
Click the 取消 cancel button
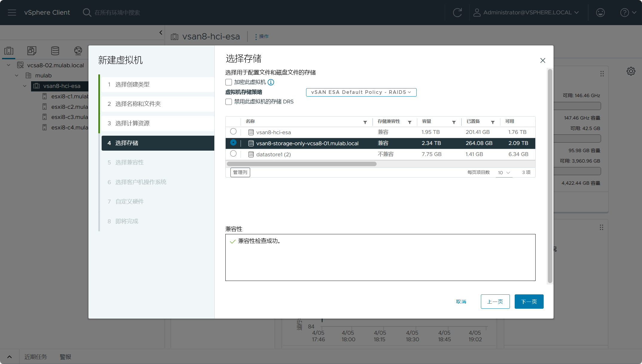point(461,302)
